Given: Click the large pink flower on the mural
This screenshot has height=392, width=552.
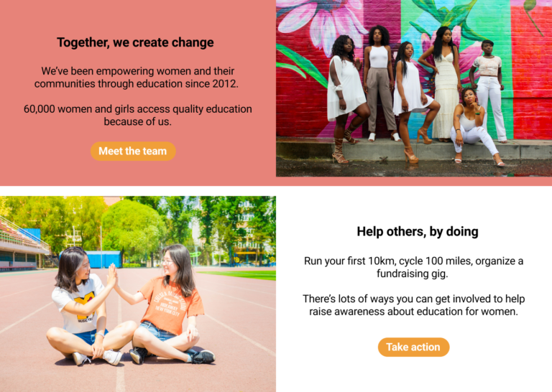Looking at the screenshot, I should (x=322, y=21).
